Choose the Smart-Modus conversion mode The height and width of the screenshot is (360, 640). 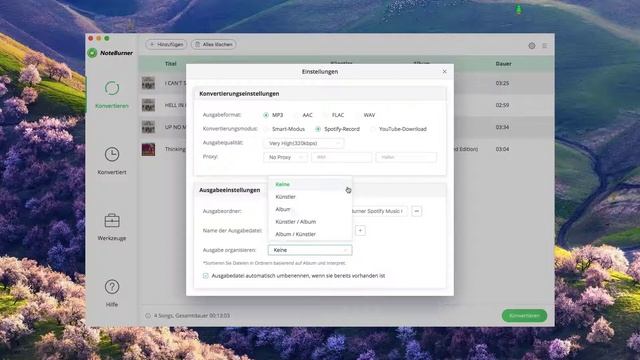[266, 129]
